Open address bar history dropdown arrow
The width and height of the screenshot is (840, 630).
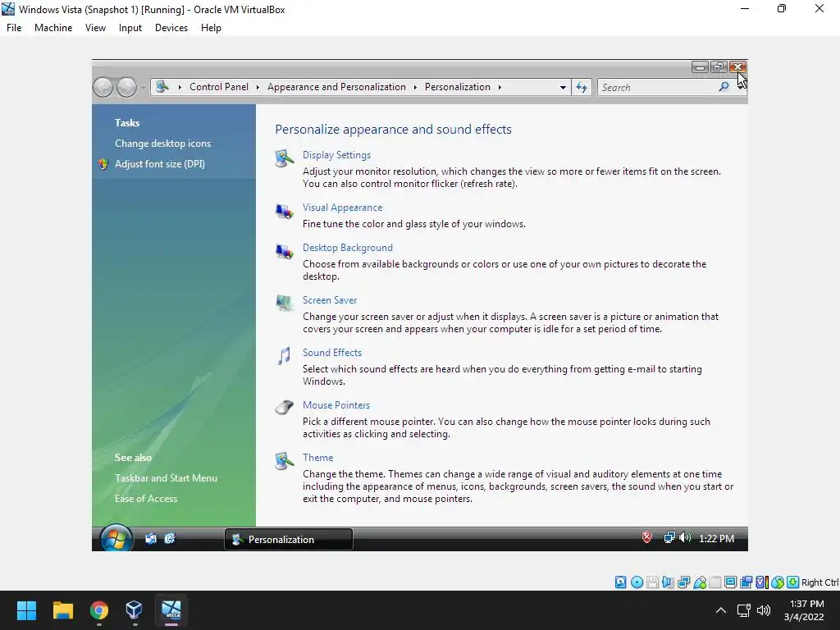click(563, 87)
